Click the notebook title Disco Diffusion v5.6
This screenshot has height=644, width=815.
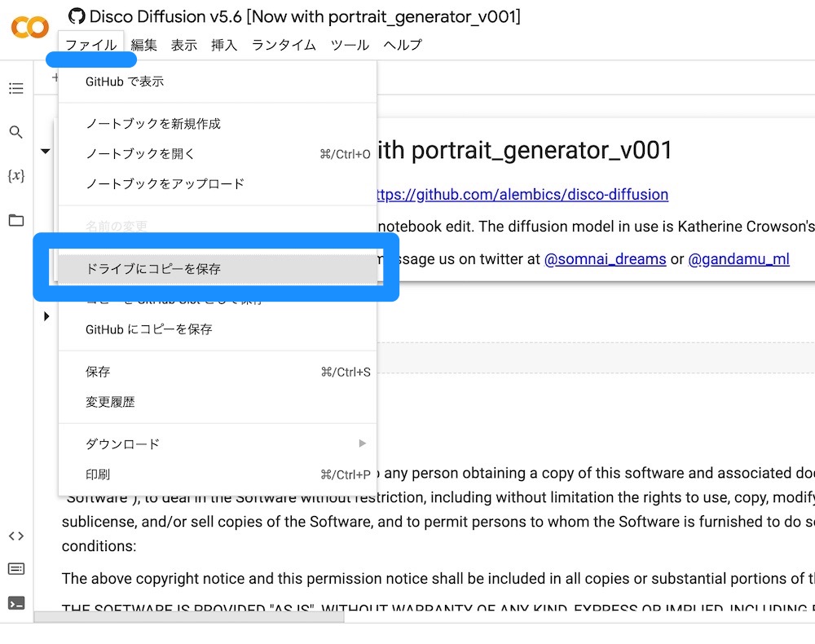(305, 16)
